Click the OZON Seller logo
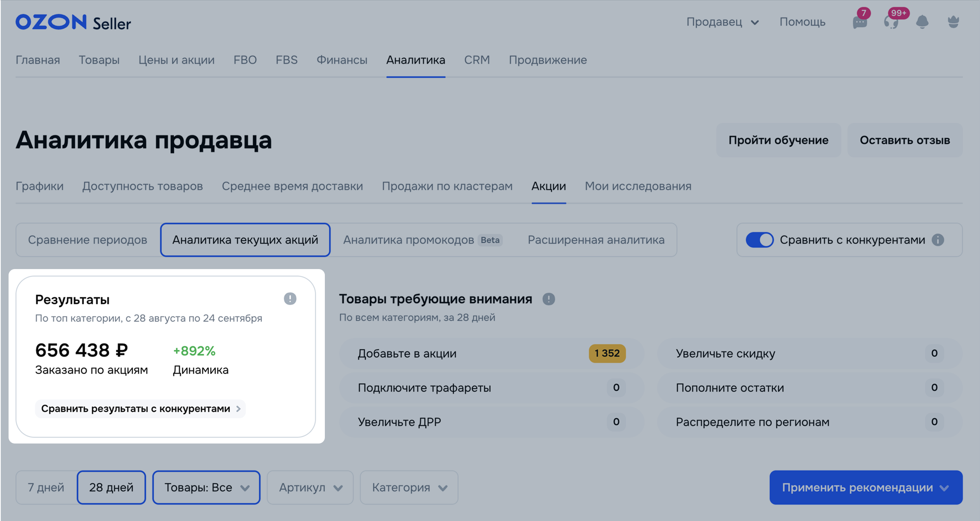980x521 pixels. [x=73, y=23]
